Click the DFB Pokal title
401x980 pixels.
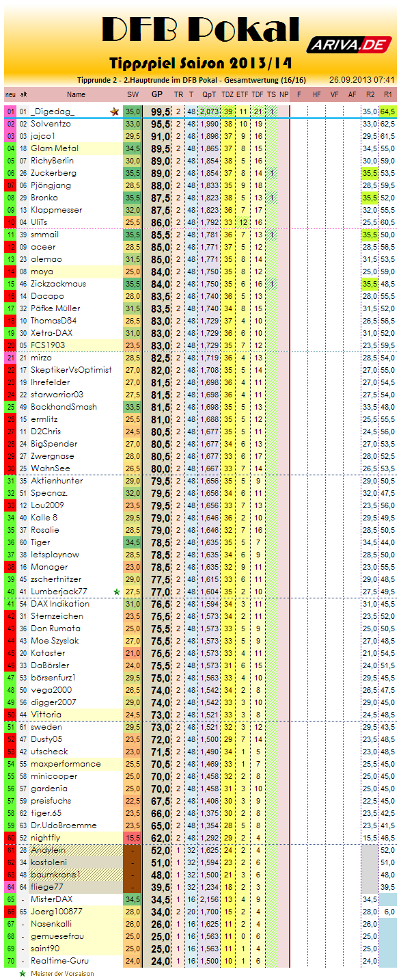(201, 29)
